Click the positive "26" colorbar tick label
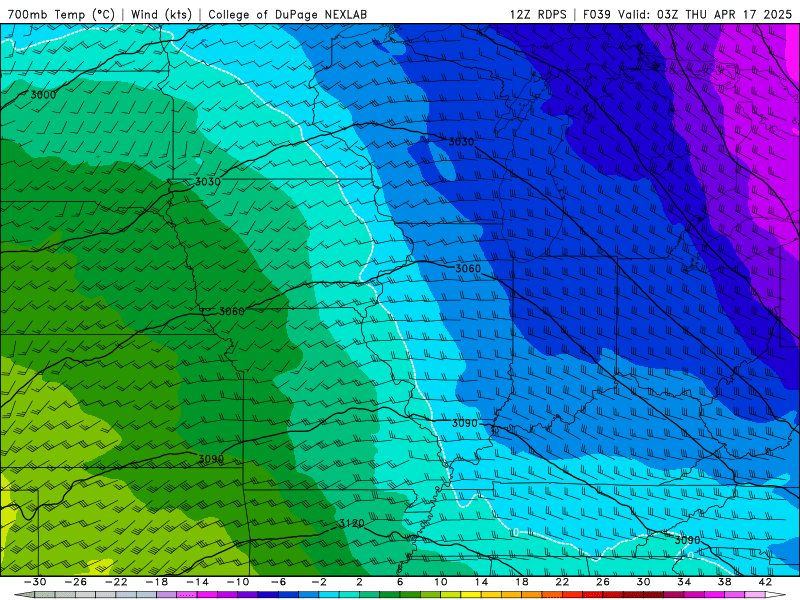The image size is (800, 600). click(x=603, y=582)
